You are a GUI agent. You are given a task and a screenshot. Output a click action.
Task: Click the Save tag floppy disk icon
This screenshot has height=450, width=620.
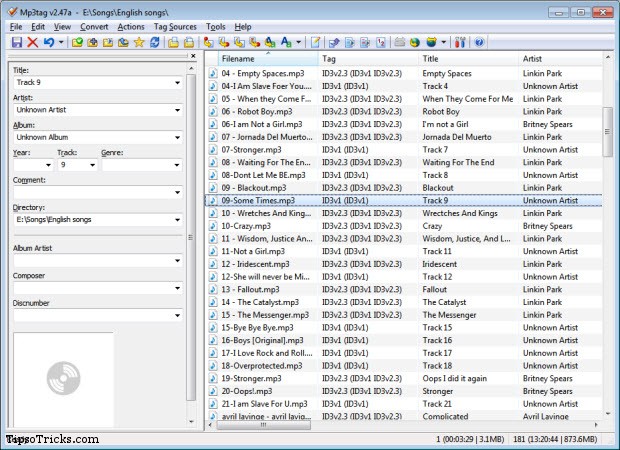point(17,42)
